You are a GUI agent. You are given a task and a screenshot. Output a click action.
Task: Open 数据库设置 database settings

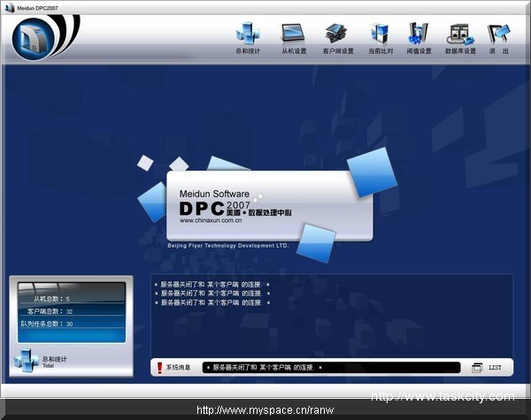(459, 35)
